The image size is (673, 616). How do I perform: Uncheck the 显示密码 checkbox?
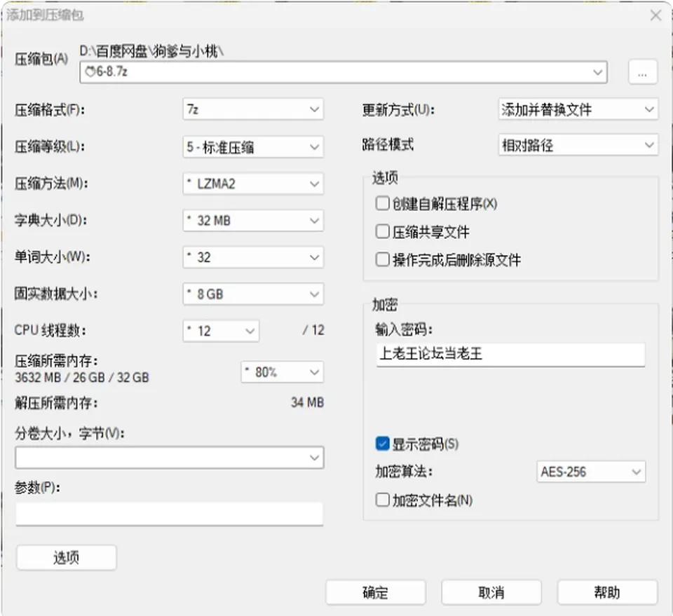click(382, 444)
